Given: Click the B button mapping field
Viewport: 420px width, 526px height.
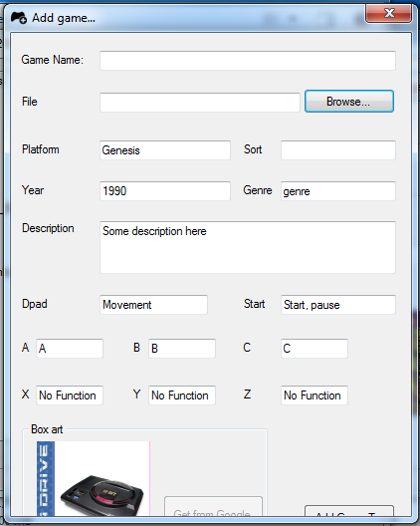Looking at the screenshot, I should [182, 349].
